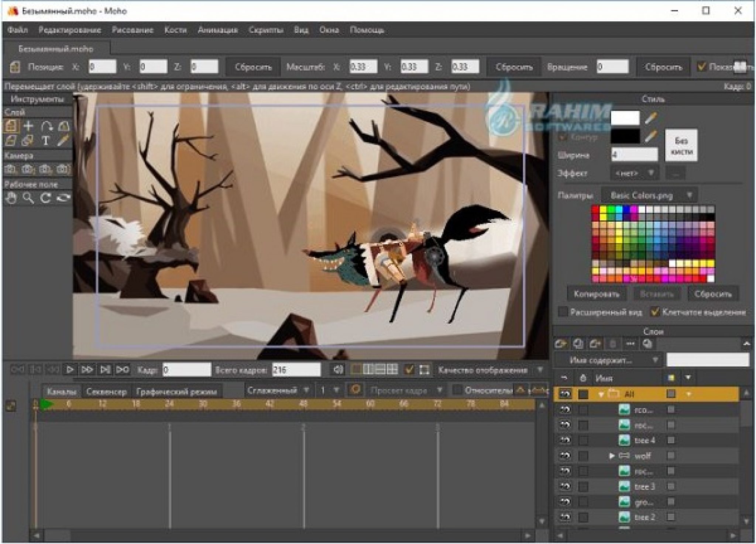Click the white fill color swatch
Viewport: 756px width, 544px height.
click(625, 118)
